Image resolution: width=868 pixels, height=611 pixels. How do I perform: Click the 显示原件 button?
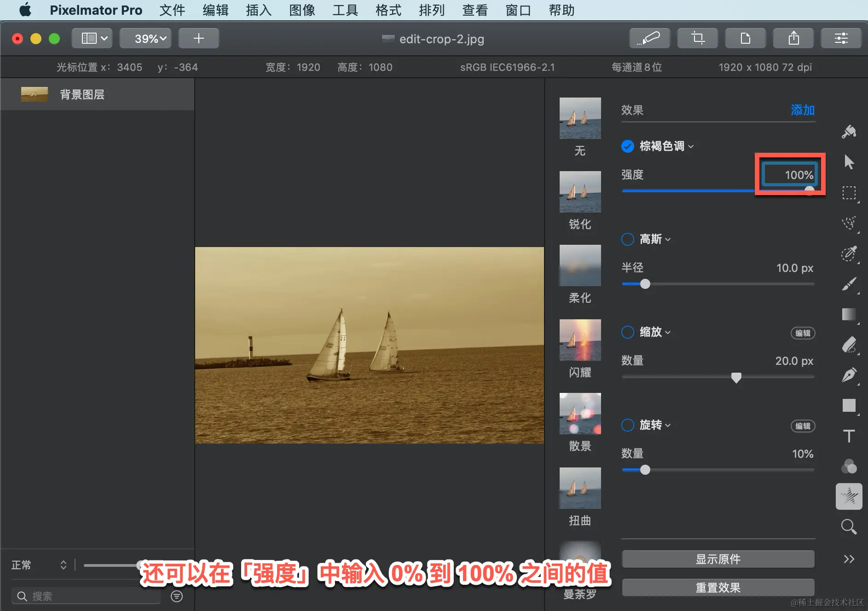718,559
